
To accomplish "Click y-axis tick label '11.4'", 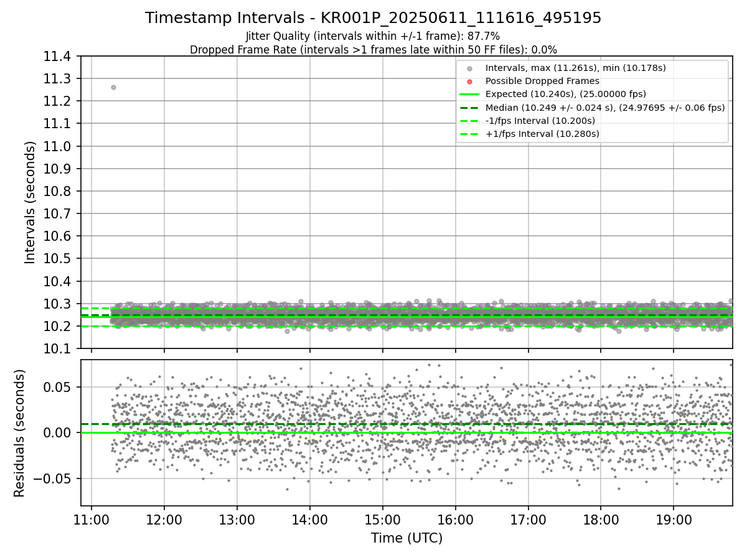I will coord(59,57).
